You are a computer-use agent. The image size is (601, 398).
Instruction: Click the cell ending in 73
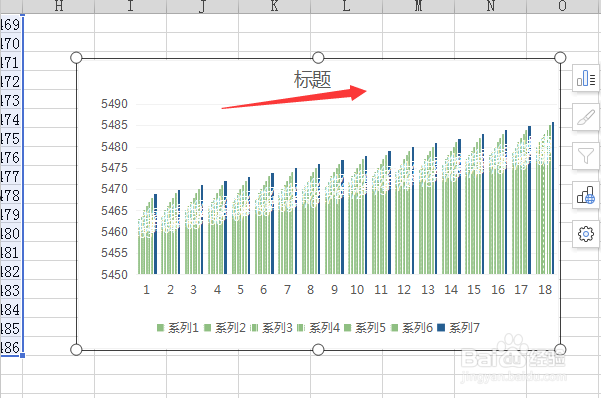pyautogui.click(x=11, y=101)
